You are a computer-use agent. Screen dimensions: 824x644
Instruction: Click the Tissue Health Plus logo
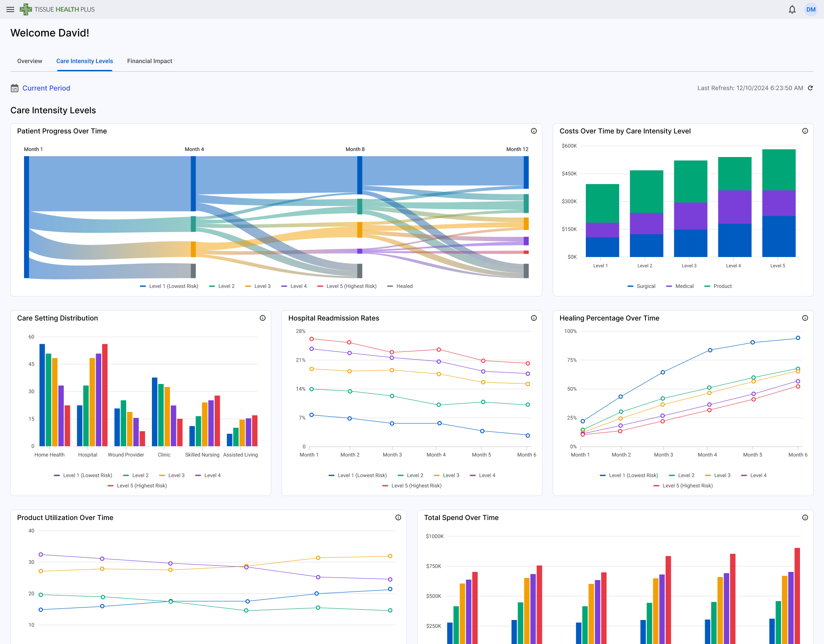[x=57, y=9]
